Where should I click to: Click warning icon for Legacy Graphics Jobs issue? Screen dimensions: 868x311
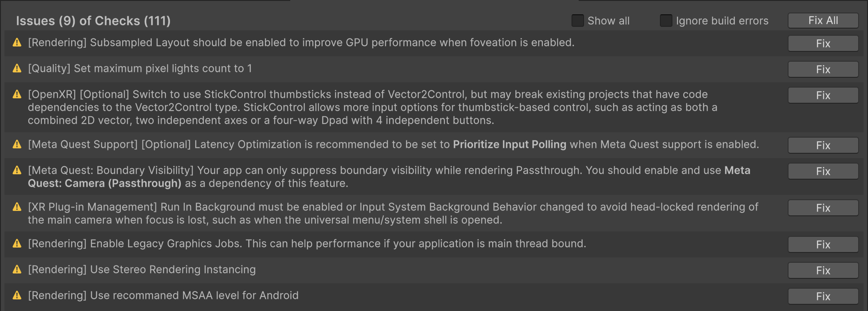17,244
